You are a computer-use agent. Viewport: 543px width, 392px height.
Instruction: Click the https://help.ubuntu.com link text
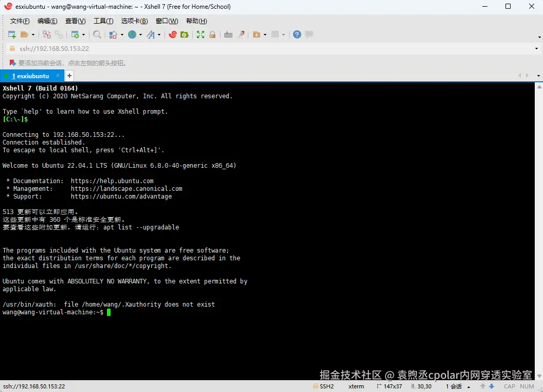click(112, 181)
